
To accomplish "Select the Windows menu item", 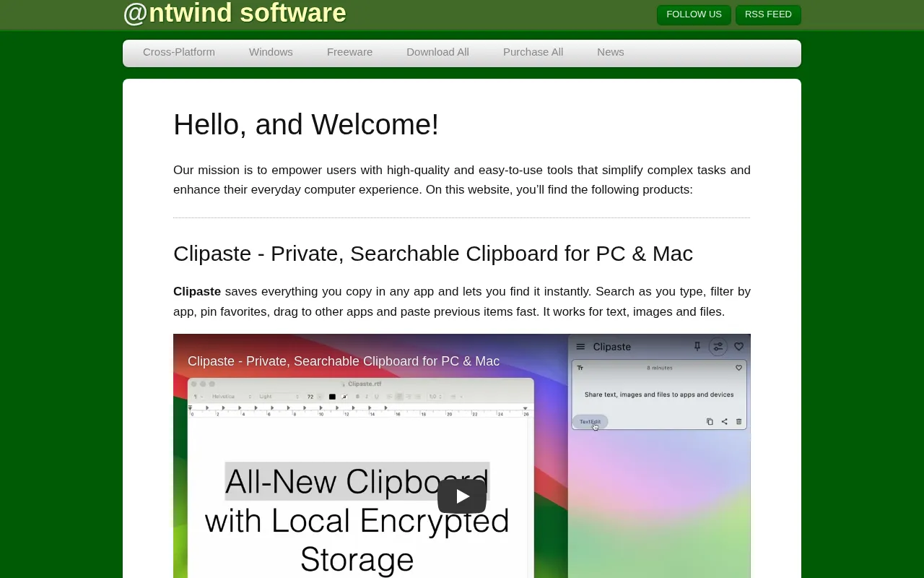I will point(271,52).
